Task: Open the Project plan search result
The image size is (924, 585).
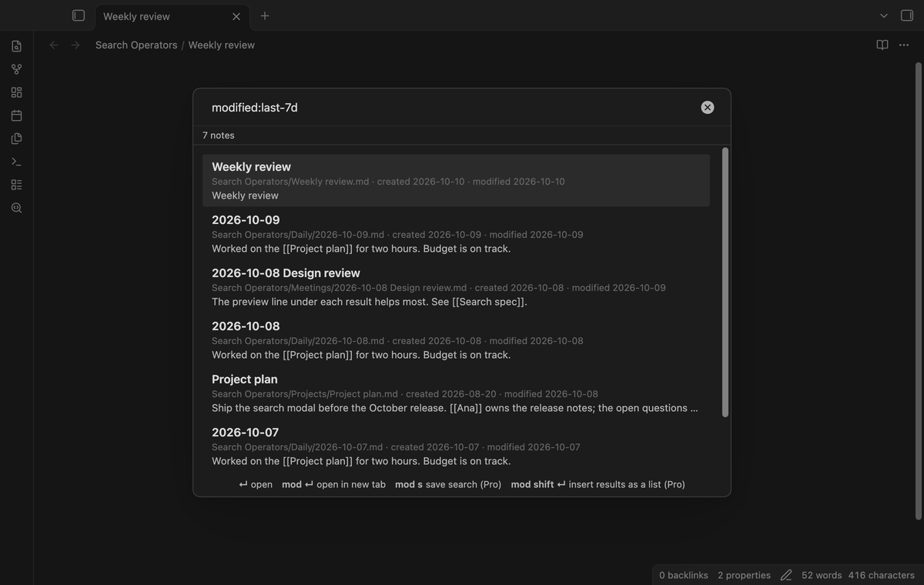Action: click(x=456, y=393)
